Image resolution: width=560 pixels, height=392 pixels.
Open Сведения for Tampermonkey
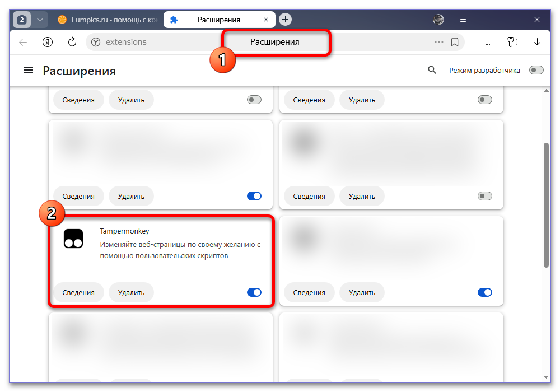tap(78, 292)
